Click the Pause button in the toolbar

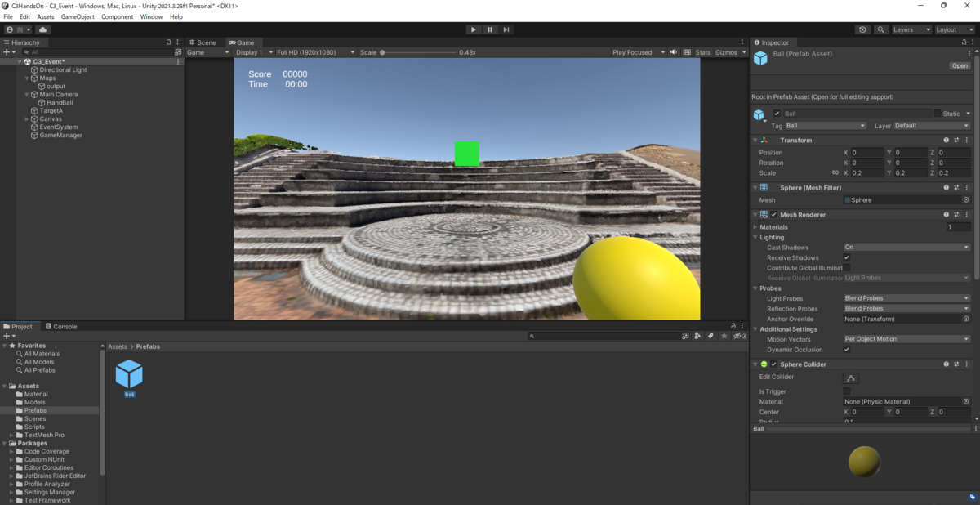click(490, 29)
